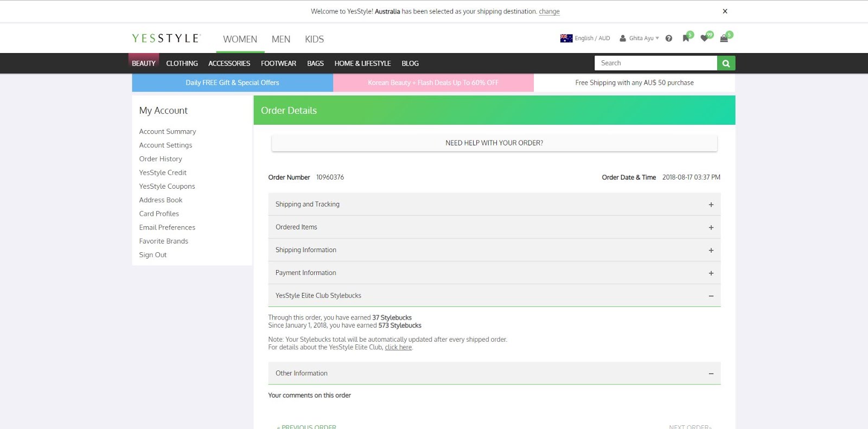This screenshot has width=868, height=429.
Task: Open the FOOTWEAR menu
Action: pyautogui.click(x=278, y=63)
